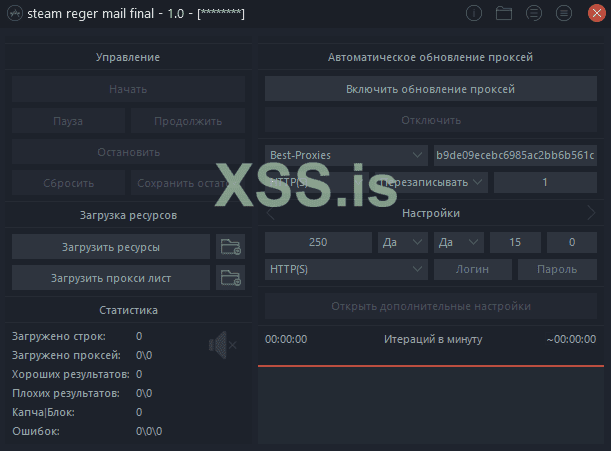Viewport: 611px width, 451px height.
Task: Click the settings field showing 0
Action: (572, 242)
